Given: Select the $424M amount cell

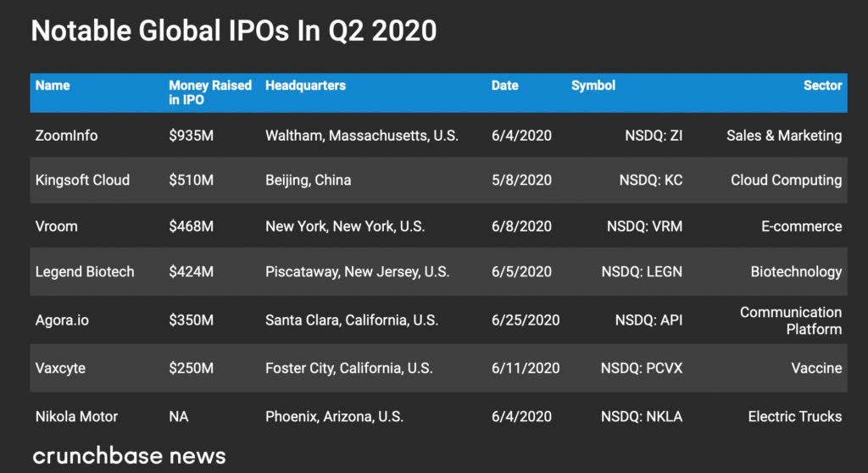Looking at the screenshot, I should 191,271.
